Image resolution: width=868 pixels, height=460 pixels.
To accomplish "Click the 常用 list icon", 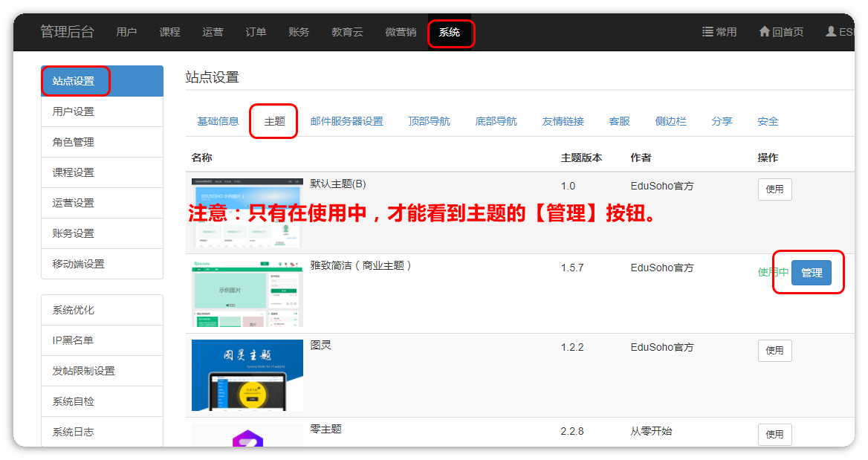I will click(x=707, y=32).
